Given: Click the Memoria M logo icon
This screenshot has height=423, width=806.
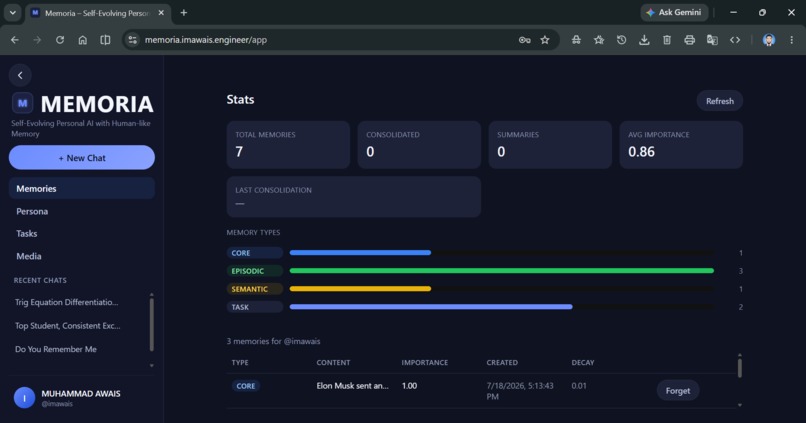Looking at the screenshot, I should click(x=23, y=103).
